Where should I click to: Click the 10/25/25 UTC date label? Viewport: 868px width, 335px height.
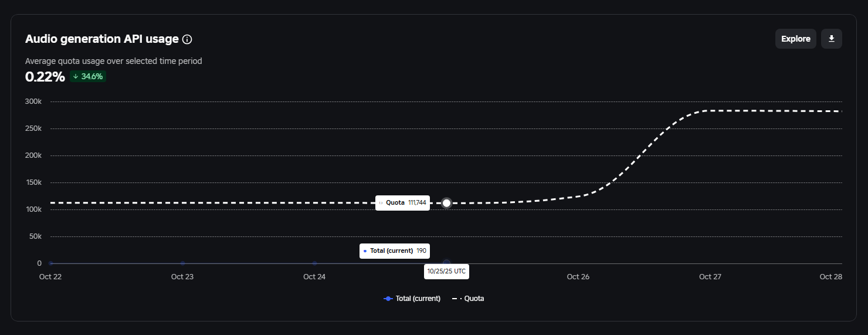click(446, 272)
